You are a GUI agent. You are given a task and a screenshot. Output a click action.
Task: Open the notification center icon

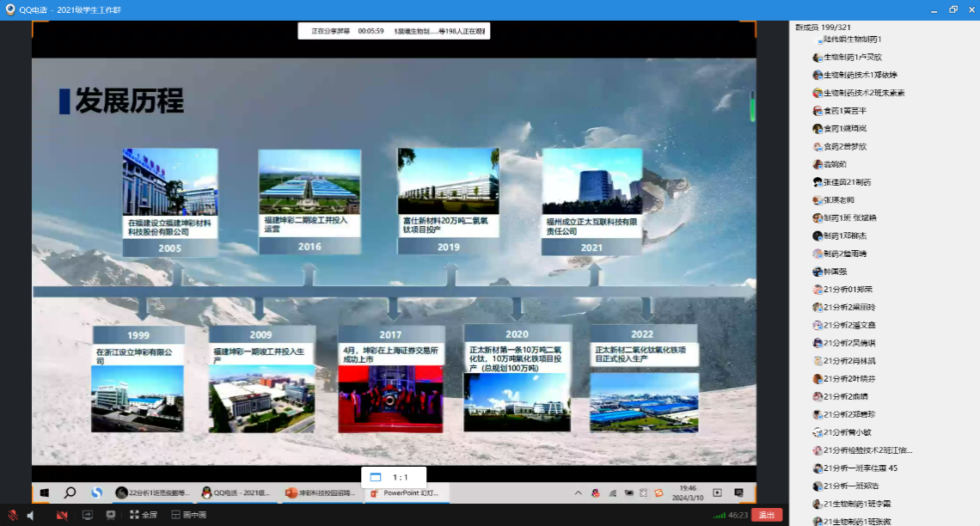pyautogui.click(x=738, y=492)
